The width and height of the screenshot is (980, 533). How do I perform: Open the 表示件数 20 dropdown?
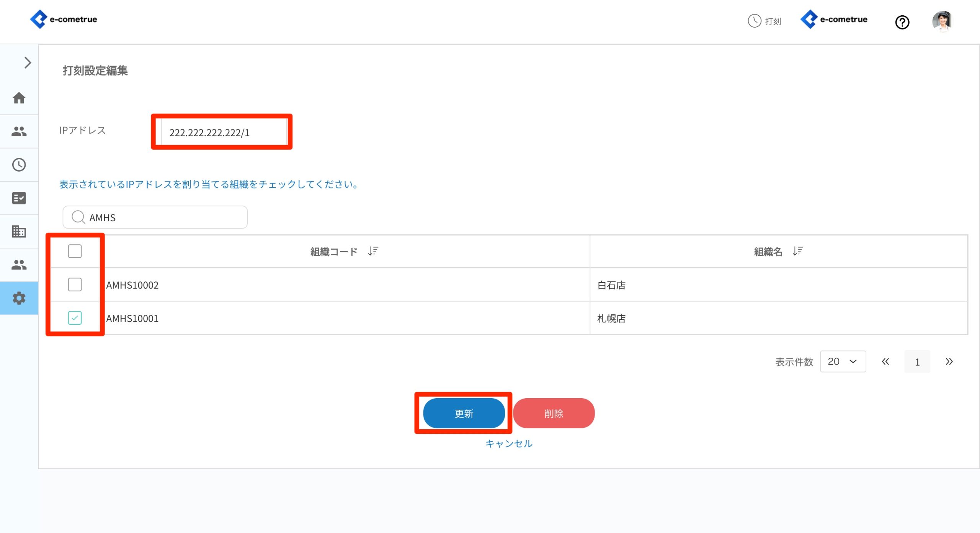(843, 361)
